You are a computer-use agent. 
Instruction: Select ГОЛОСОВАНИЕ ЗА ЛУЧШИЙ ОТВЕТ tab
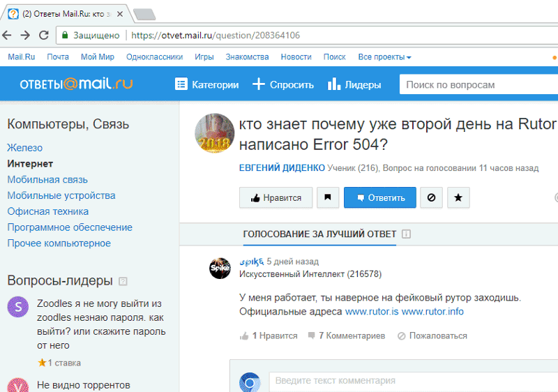[319, 234]
